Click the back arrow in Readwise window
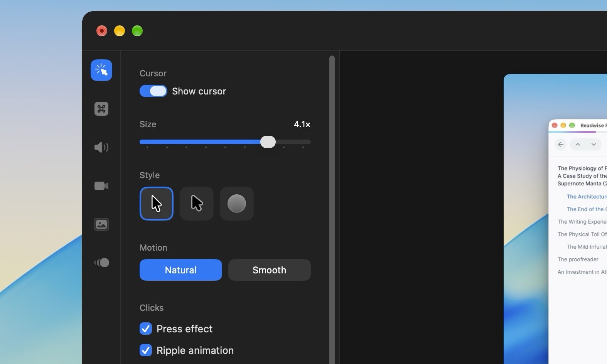 (x=561, y=144)
